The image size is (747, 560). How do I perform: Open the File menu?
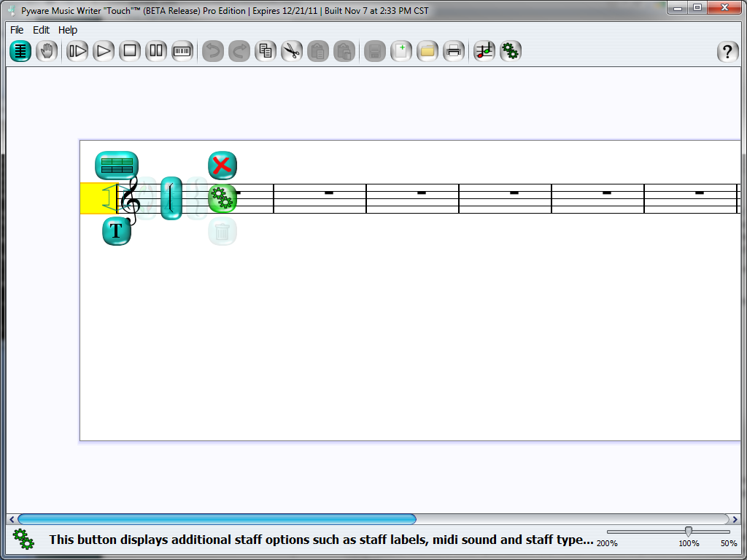(x=17, y=30)
